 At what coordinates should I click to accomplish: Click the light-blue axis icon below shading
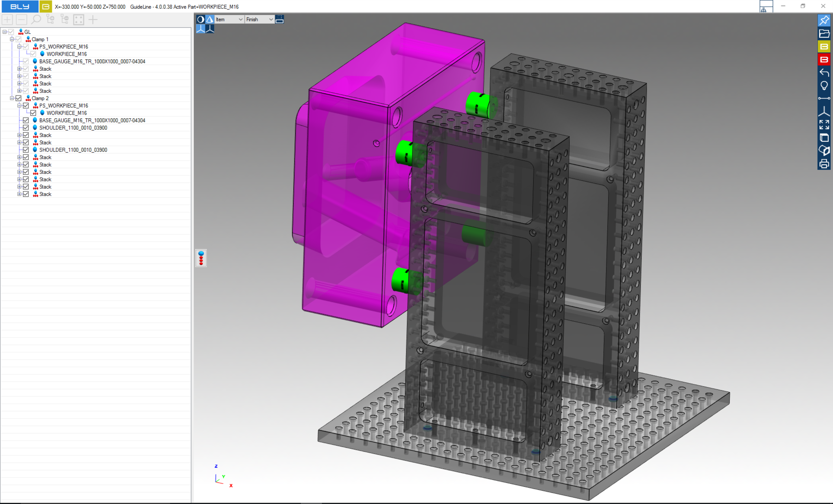200,29
